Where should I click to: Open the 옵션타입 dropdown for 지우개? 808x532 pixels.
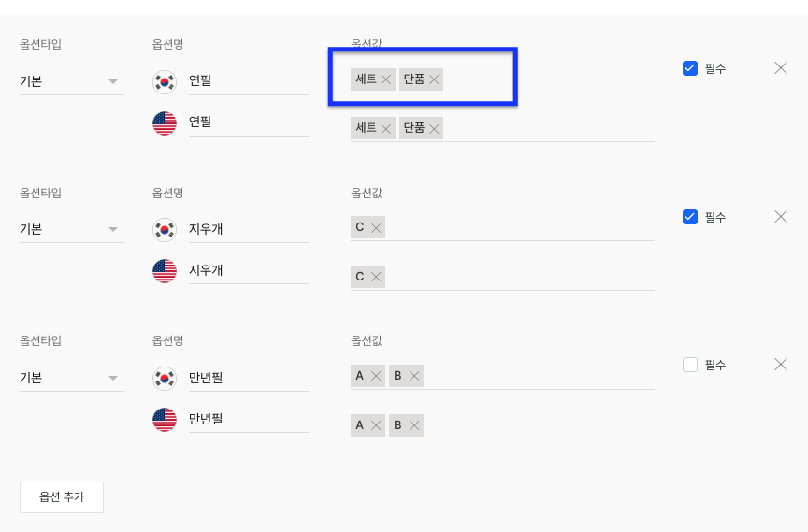point(71,229)
